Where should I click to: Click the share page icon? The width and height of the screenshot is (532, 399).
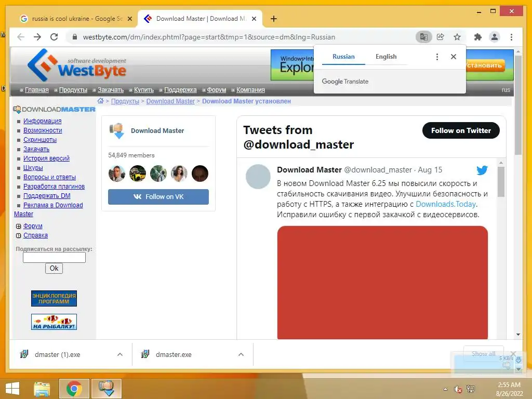[x=441, y=37]
